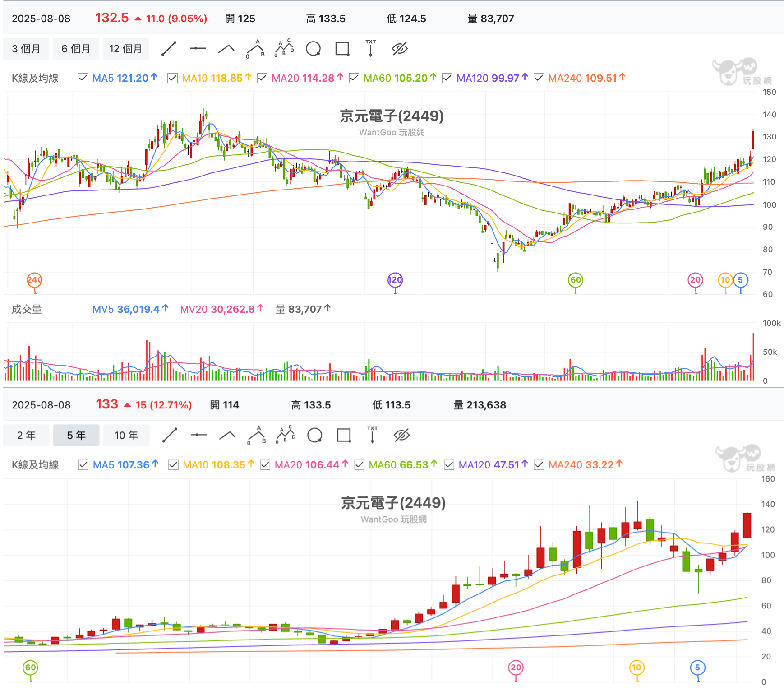Pick the TXT text annotation tool in top chart
Screen dimensions: 784x691
pos(371,48)
